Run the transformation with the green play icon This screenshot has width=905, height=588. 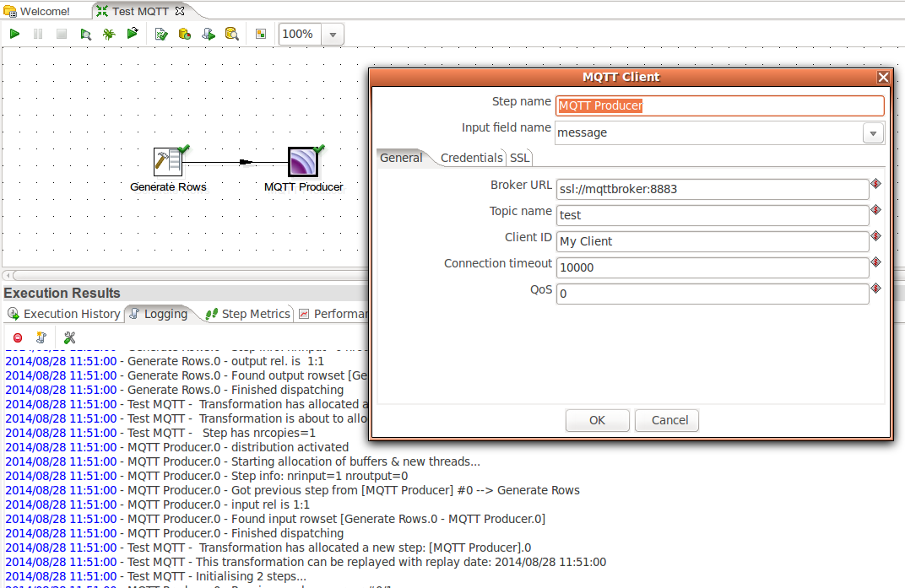click(x=14, y=34)
